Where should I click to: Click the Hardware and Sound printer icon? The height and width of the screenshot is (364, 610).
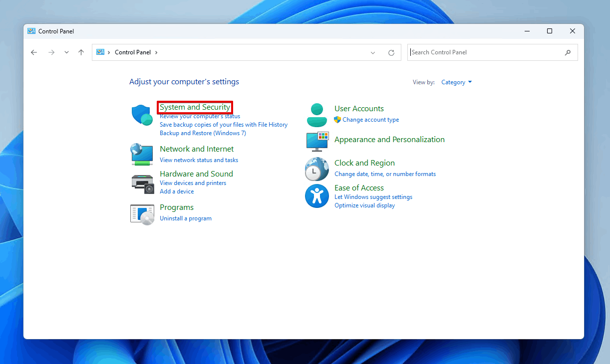coord(142,183)
